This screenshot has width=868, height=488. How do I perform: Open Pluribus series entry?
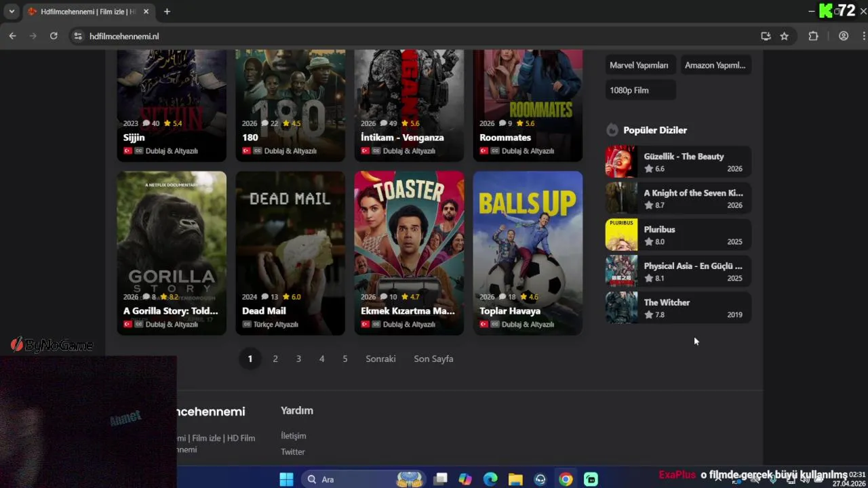[678, 235]
